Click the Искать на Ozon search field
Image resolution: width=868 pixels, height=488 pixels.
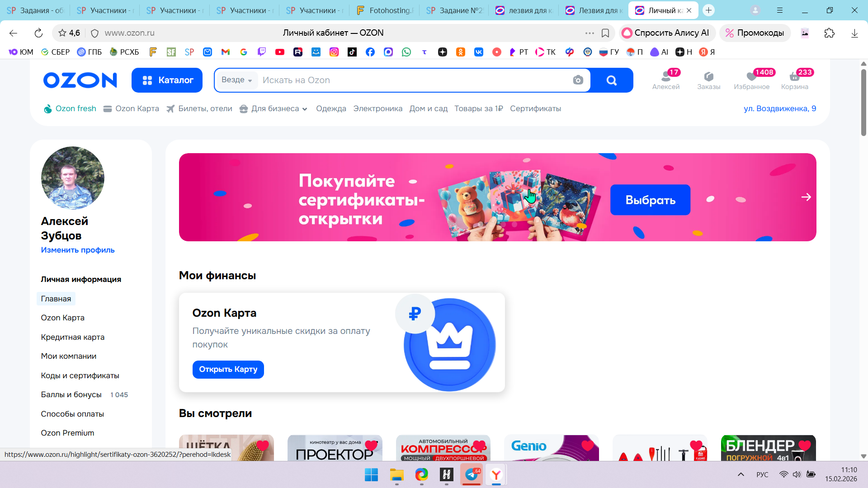[414, 80]
